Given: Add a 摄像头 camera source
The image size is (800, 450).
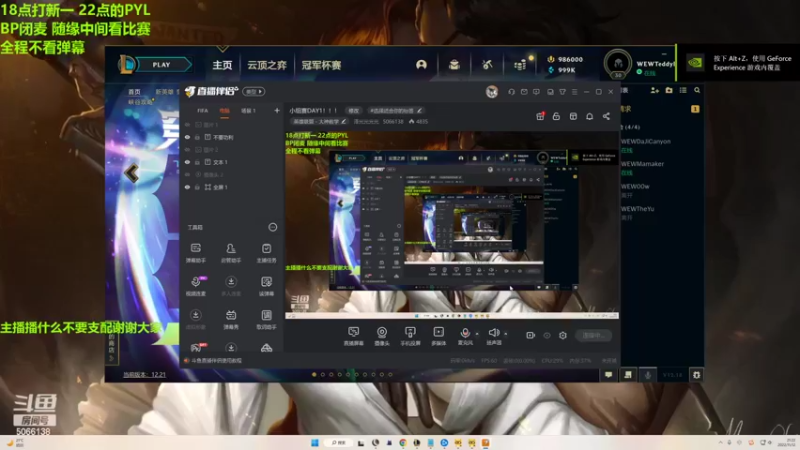Looking at the screenshot, I should (382, 336).
